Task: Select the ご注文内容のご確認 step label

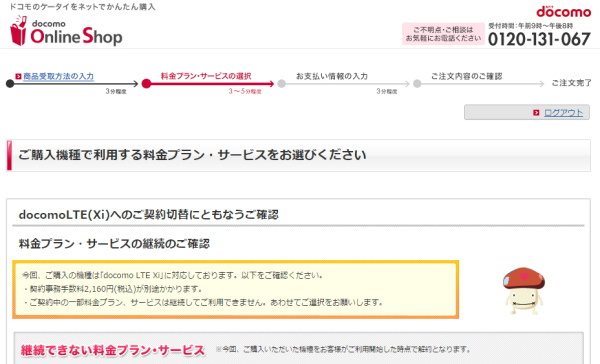Action: tap(466, 76)
